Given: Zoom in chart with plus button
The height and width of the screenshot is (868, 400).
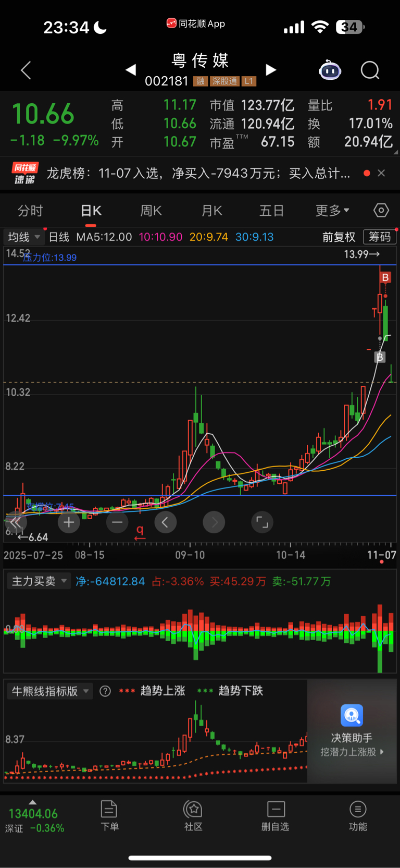Looking at the screenshot, I should [x=69, y=522].
